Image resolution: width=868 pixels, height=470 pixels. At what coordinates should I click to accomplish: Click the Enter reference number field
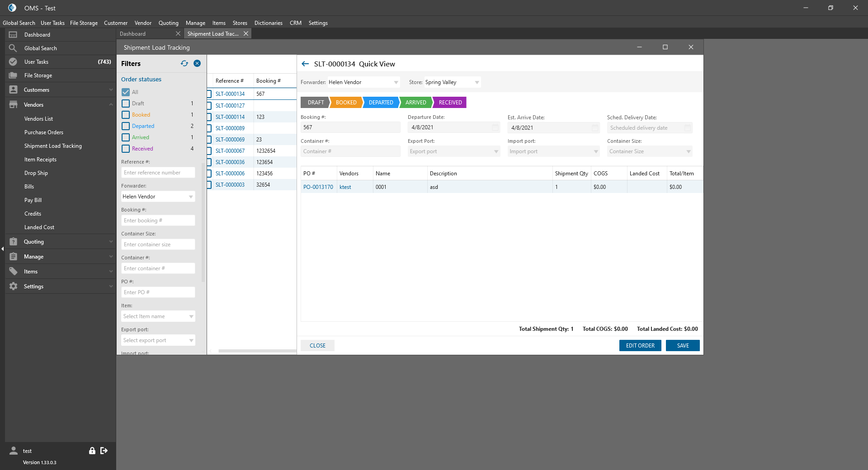click(158, 173)
